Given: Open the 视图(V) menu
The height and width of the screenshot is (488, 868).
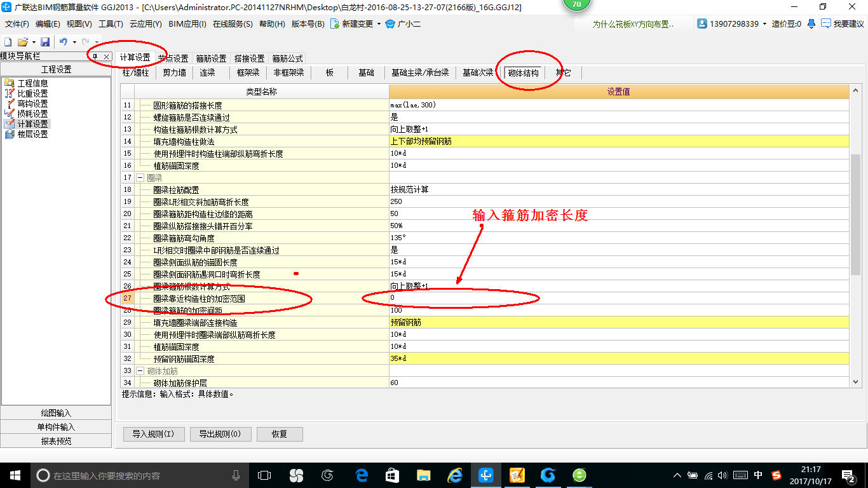Looking at the screenshot, I should click(x=79, y=24).
